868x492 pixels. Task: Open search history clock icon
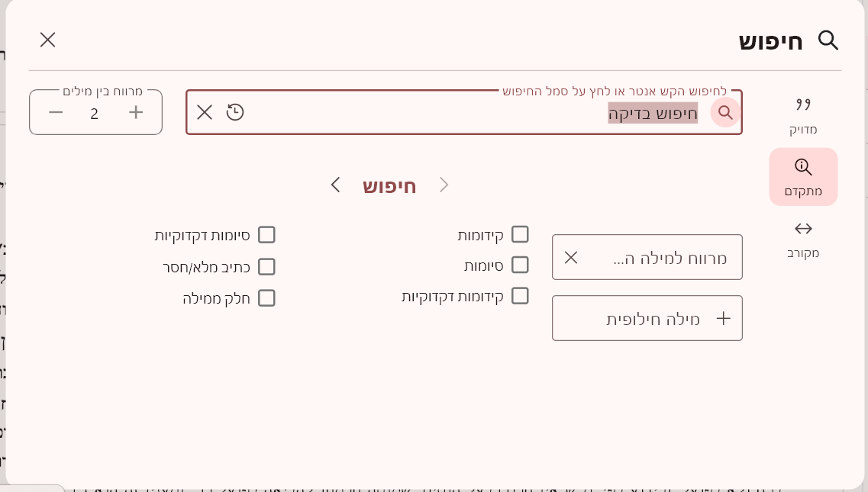point(235,112)
